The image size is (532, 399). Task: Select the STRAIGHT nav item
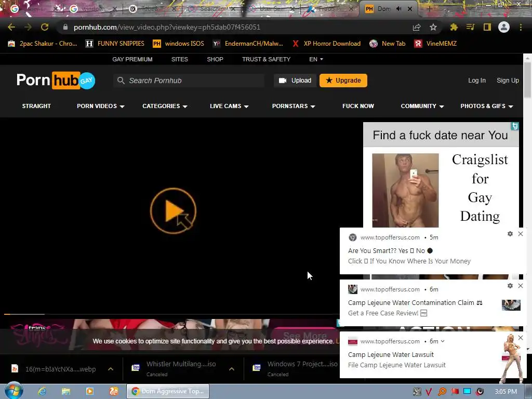(36, 106)
